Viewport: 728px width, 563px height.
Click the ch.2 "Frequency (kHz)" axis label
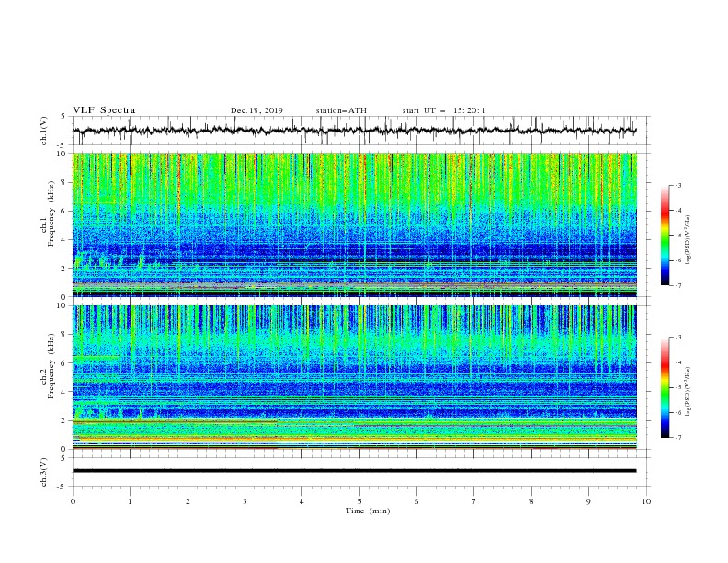[x=51, y=366]
